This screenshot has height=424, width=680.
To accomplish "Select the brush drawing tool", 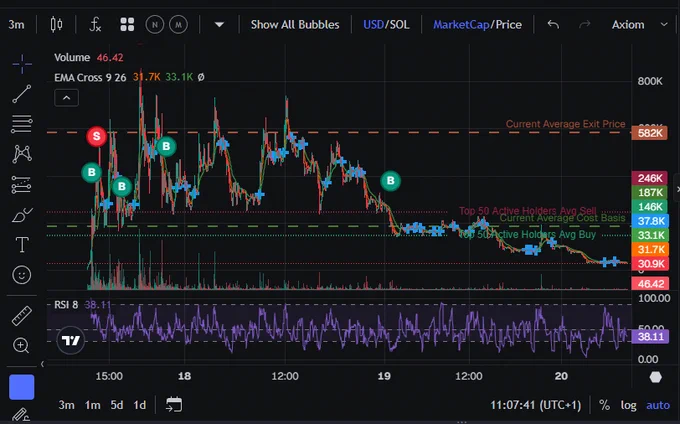I will (22, 215).
